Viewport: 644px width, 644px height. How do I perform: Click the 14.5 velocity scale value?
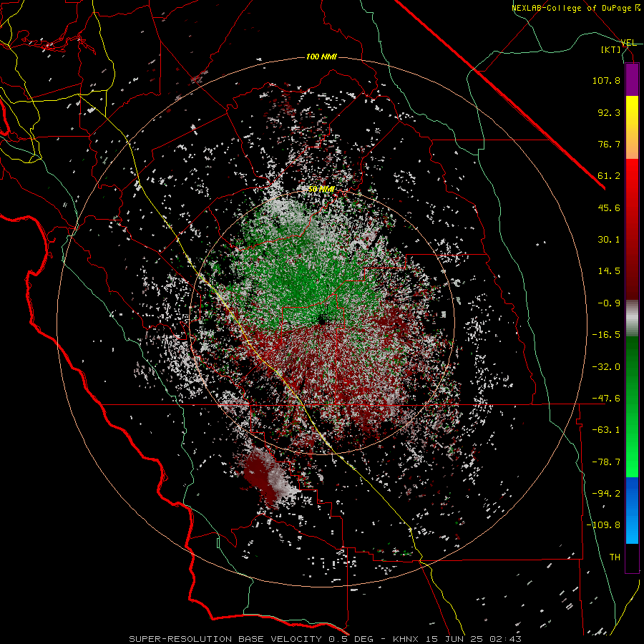[x=609, y=271]
